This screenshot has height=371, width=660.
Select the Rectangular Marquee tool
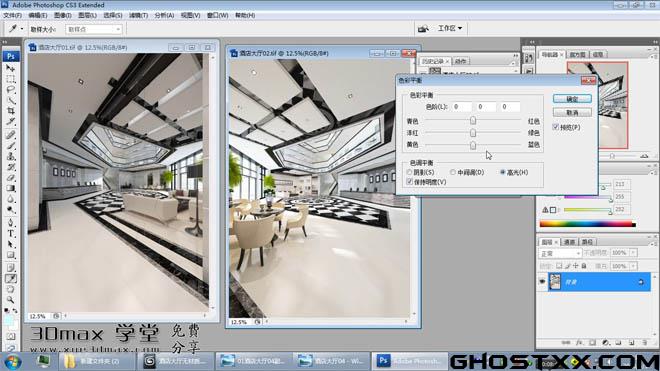tap(11, 79)
